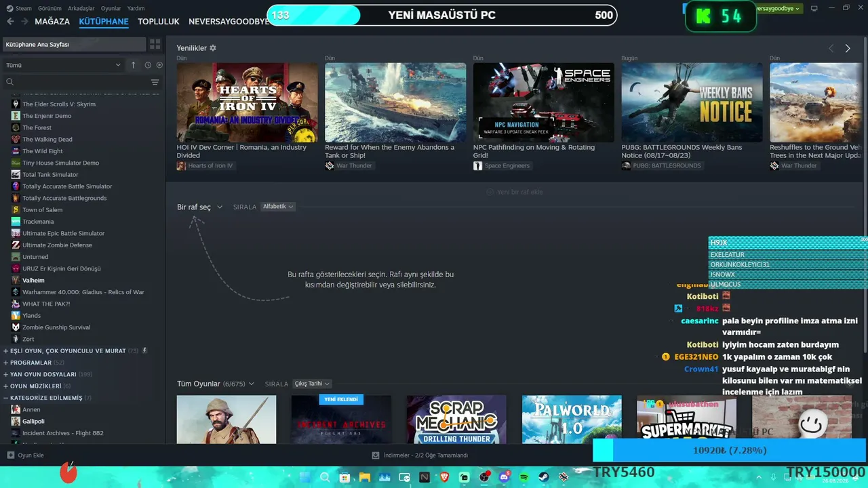
Task: Open the Çıkış Tarihi sort dropdown
Action: [312, 384]
